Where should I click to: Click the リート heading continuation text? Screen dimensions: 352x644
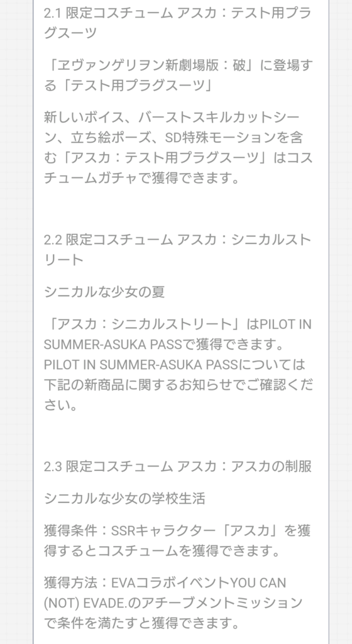click(x=63, y=260)
